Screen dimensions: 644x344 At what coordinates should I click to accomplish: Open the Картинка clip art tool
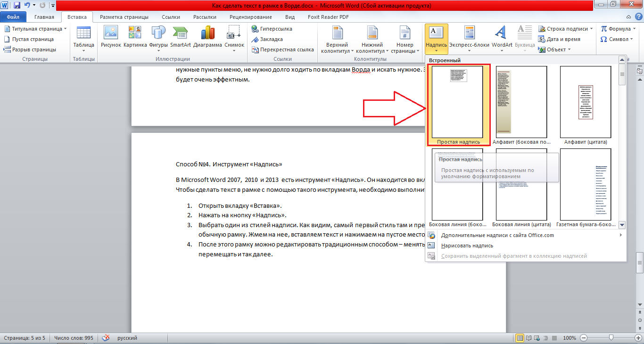point(135,37)
